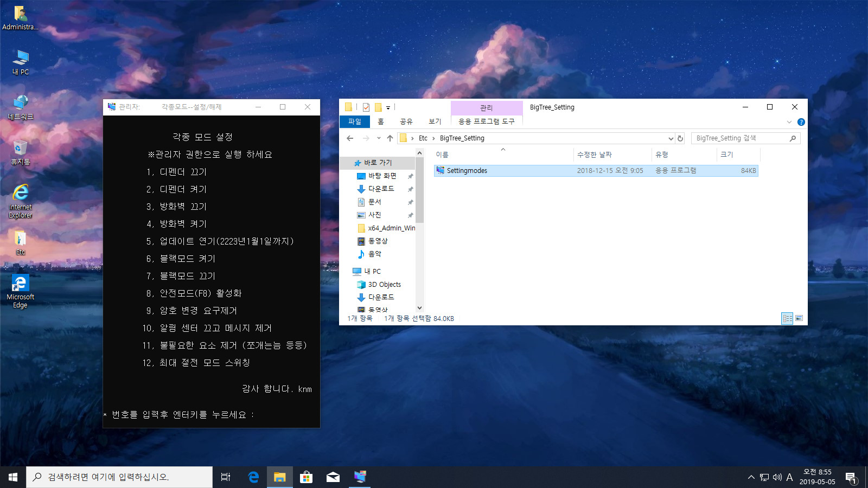Open 3D Objects in navigation pane
The width and height of the screenshot is (868, 488).
coord(385,284)
